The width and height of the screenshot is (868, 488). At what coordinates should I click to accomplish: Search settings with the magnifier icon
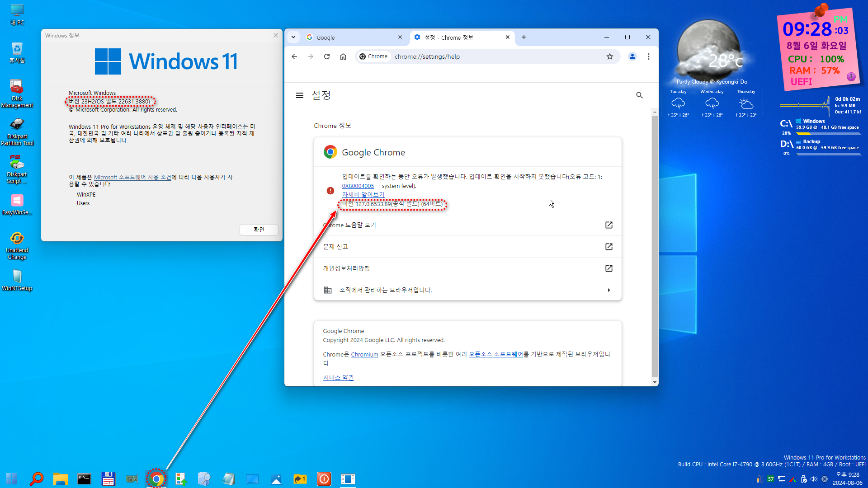[x=639, y=95]
